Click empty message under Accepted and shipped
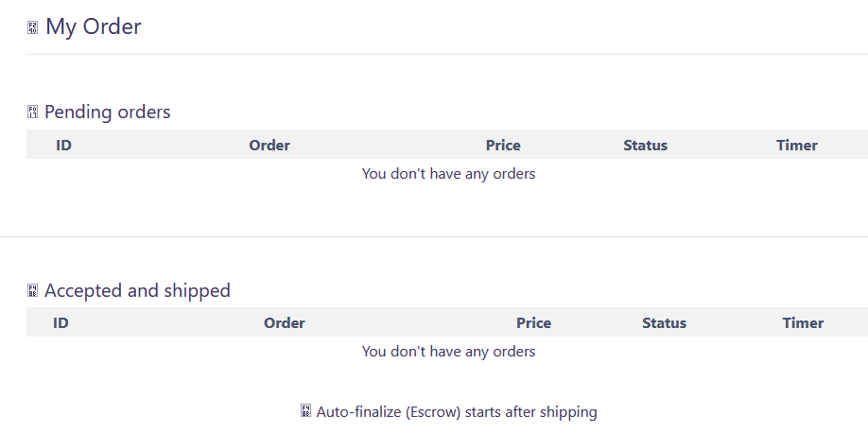This screenshot has height=433, width=868. [448, 352]
